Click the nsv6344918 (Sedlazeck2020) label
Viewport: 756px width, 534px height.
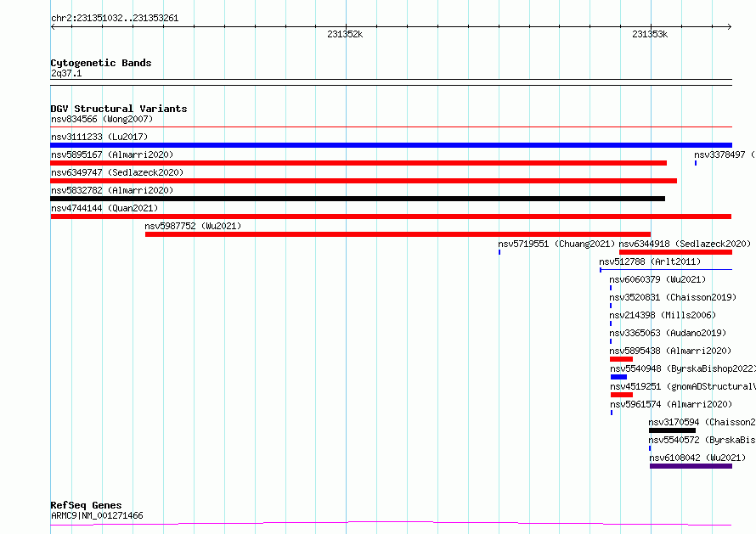685,244
